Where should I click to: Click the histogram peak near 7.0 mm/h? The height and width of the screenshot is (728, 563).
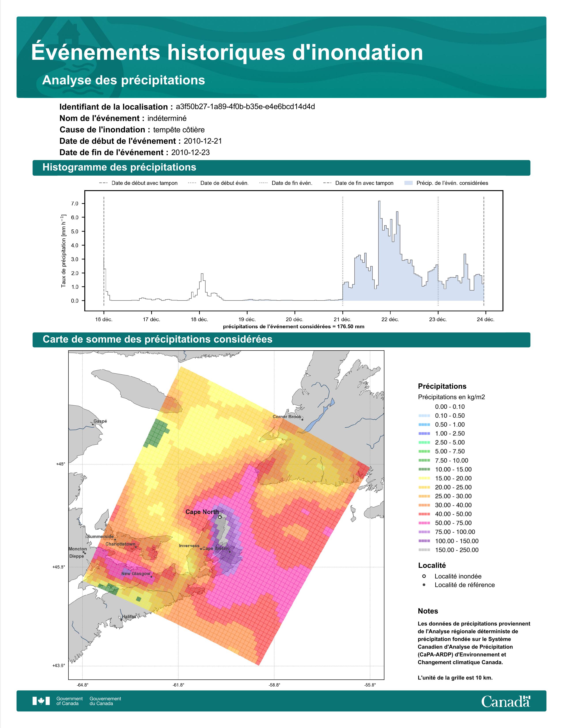coord(380,202)
